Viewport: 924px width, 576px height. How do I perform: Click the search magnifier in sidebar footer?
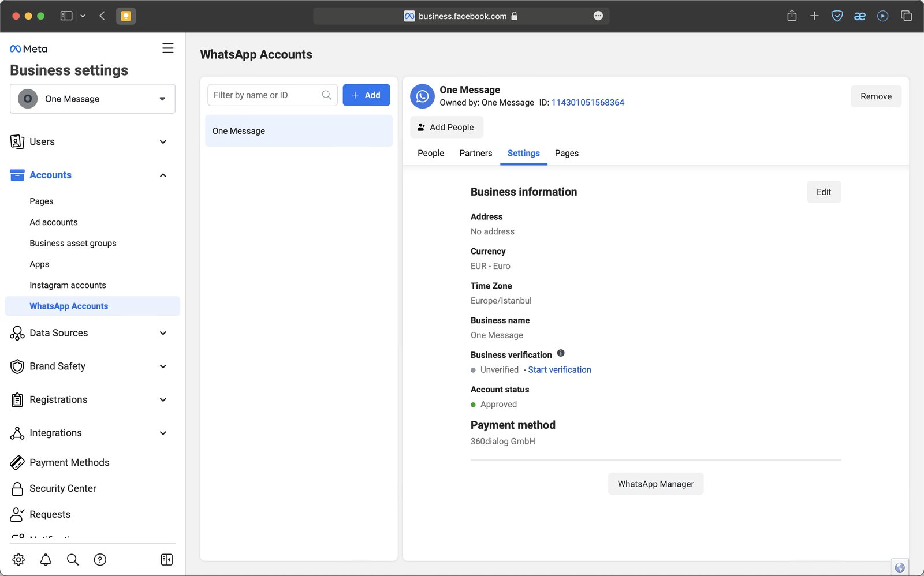coord(73,559)
